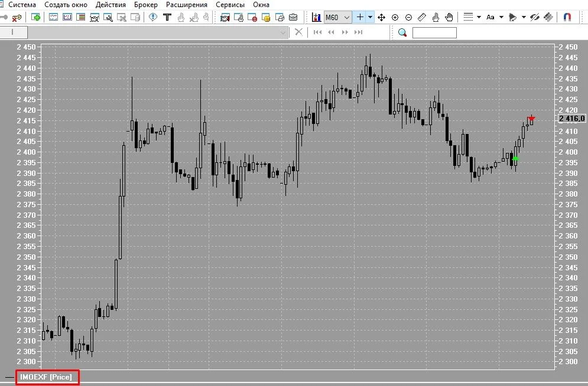Screen dimensions: 588x386
Task: Click the window with red stop icon
Action: (252, 17)
